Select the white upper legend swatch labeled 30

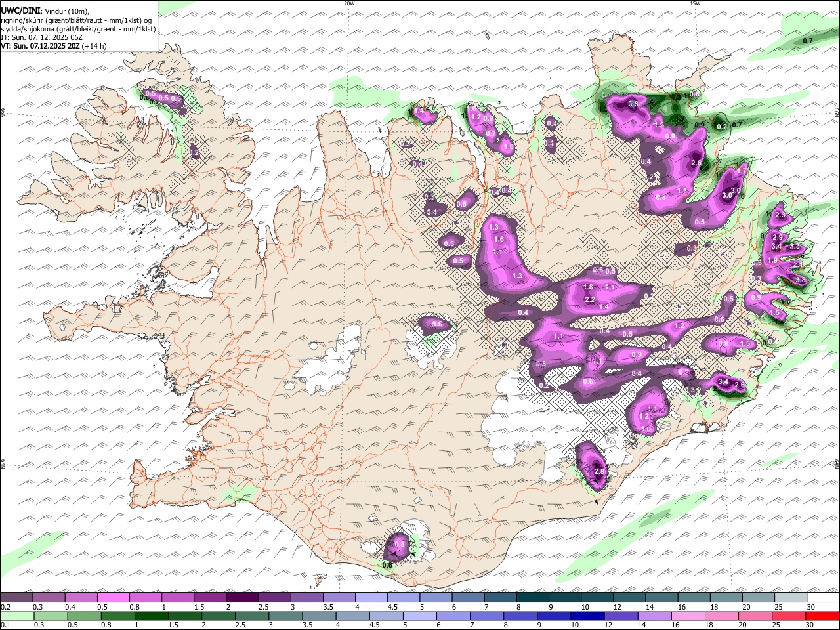(x=822, y=597)
